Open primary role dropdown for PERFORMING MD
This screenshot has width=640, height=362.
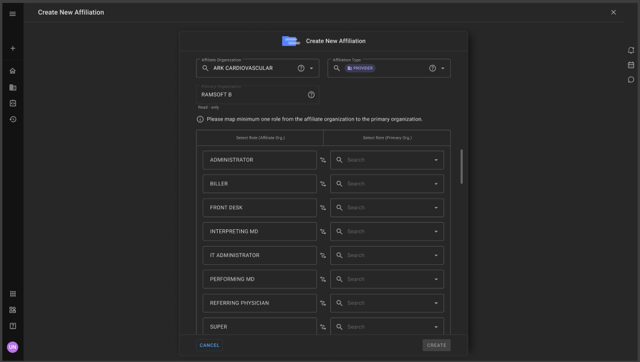tap(436, 279)
